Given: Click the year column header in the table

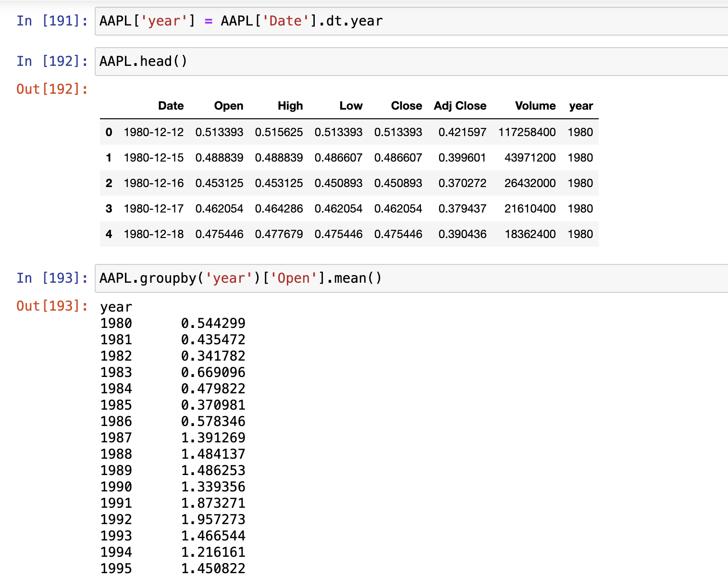Looking at the screenshot, I should coord(581,106).
